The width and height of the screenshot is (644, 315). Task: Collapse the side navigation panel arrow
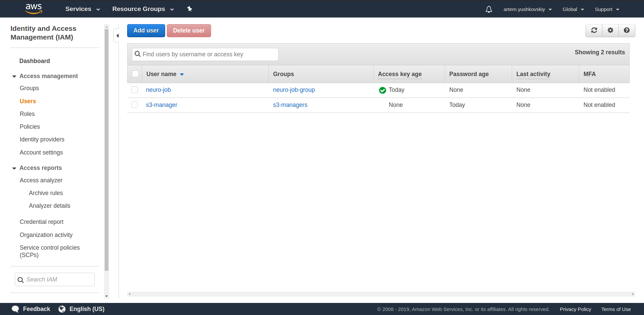click(117, 36)
